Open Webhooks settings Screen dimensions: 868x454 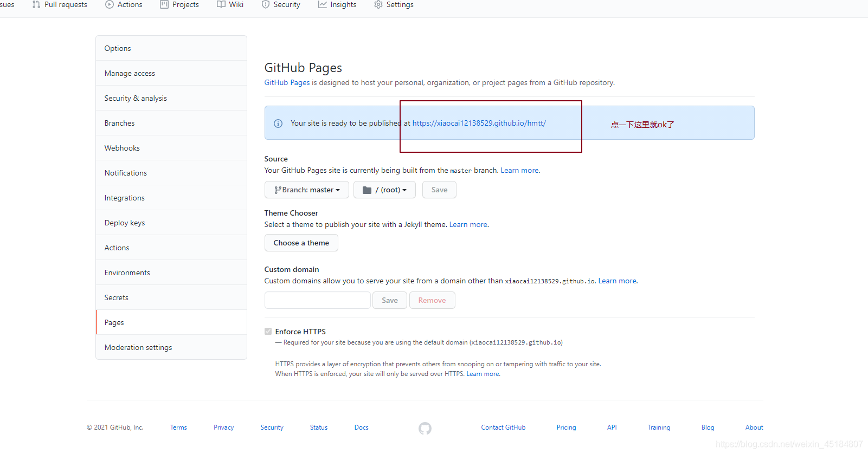point(171,148)
